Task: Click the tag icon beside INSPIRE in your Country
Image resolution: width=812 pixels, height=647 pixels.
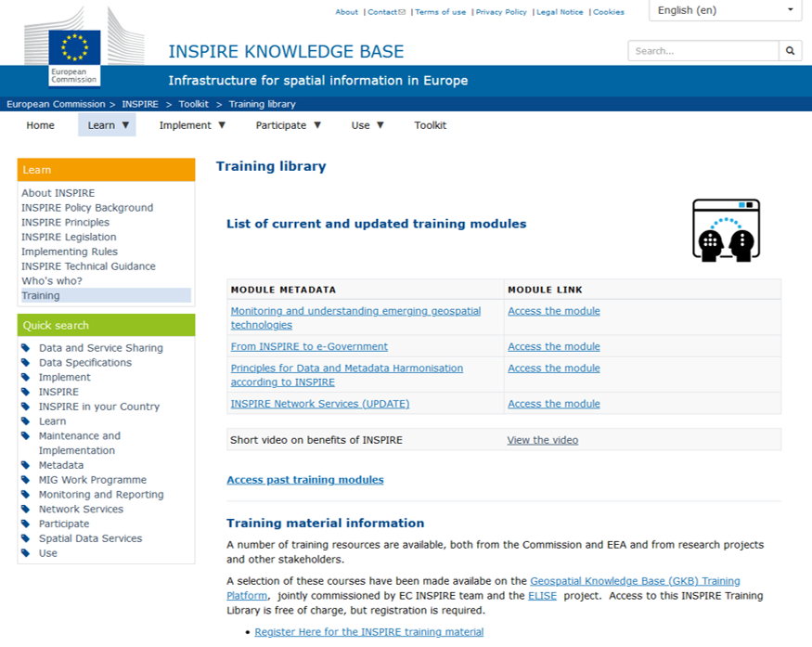Action: click(26, 407)
